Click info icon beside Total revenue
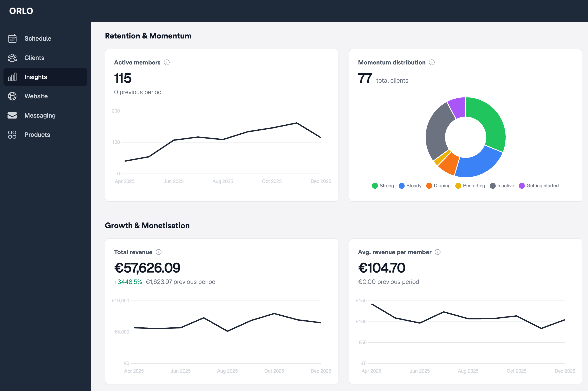588x391 pixels. 159,252
